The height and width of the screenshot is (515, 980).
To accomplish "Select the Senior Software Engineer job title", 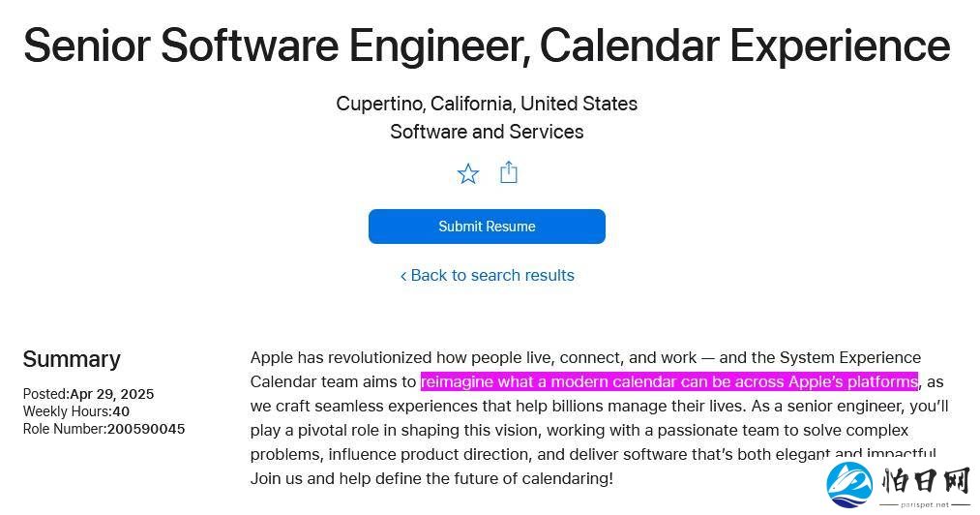I will (x=487, y=45).
